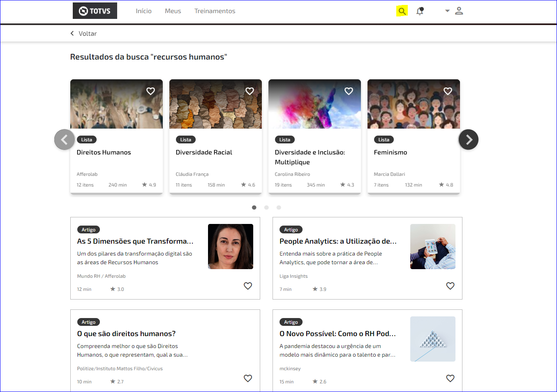
Task: Click author Marcia Dallari
Action: point(389,174)
